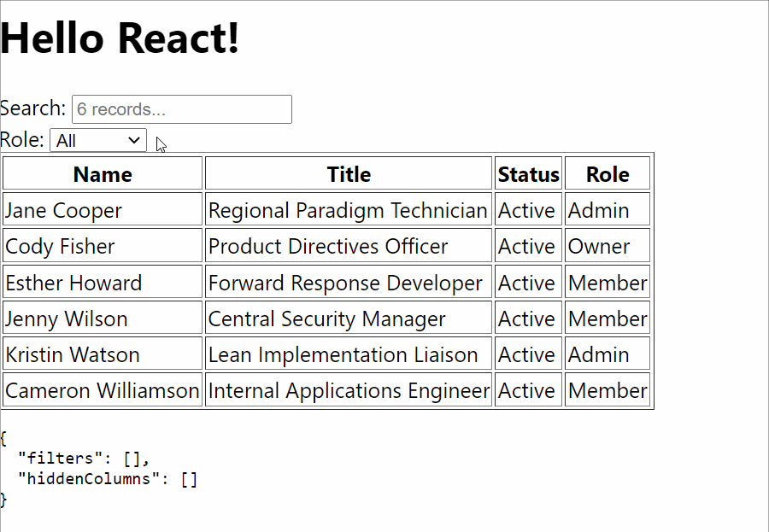Screen dimensions: 769x532
Task: Click the Title column header
Action: pyautogui.click(x=348, y=173)
